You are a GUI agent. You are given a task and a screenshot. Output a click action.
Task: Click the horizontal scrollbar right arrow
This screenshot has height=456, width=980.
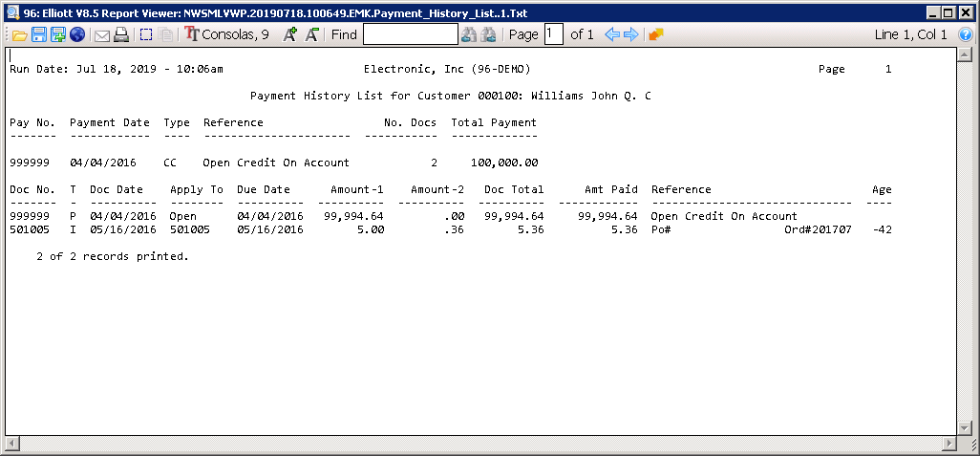pyautogui.click(x=950, y=443)
